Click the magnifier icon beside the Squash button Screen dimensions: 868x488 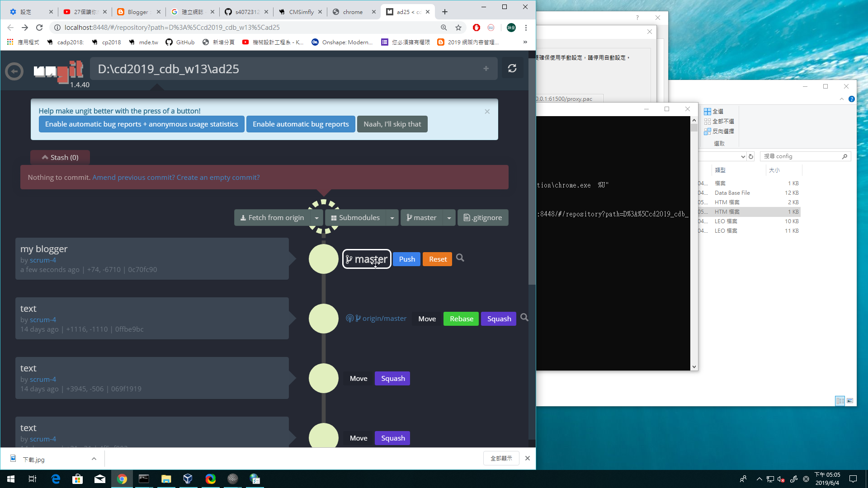point(524,318)
